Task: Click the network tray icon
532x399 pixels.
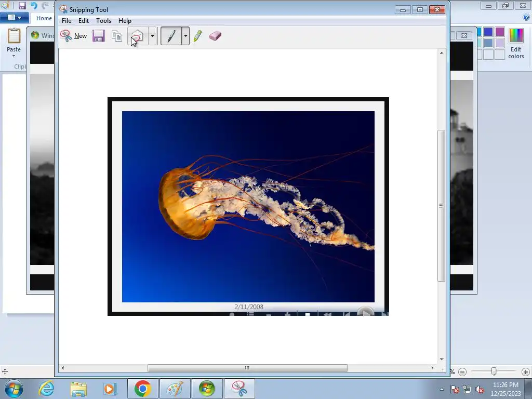Action: coord(467,389)
